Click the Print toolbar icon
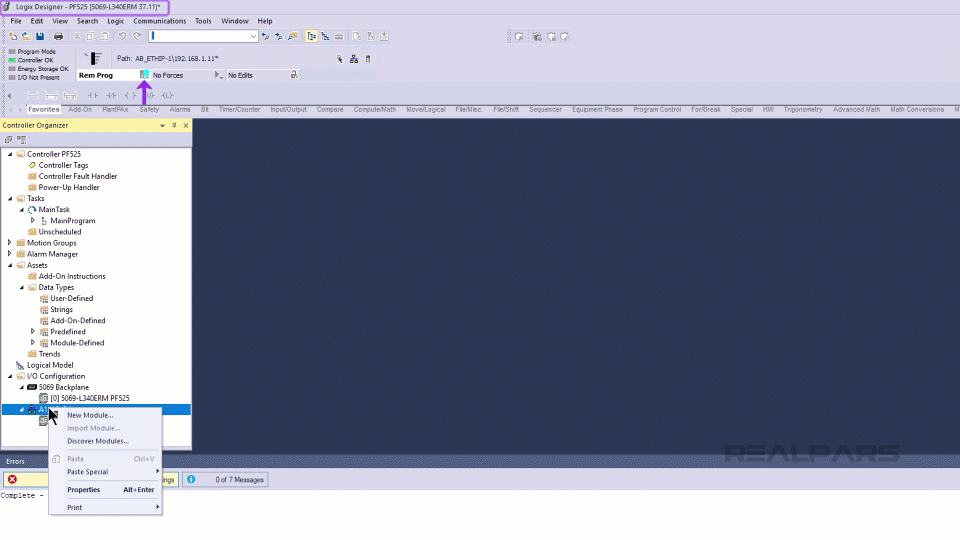 click(x=58, y=37)
